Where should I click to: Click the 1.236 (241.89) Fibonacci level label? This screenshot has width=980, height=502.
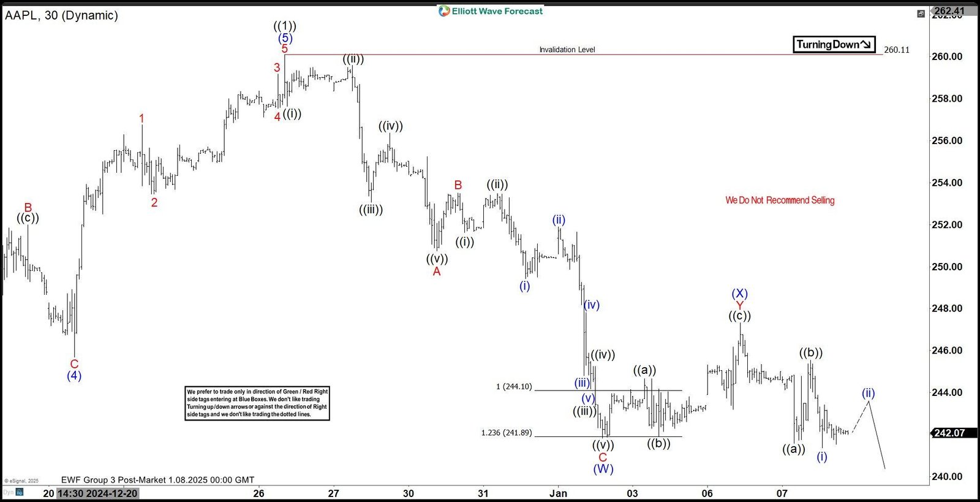506,433
